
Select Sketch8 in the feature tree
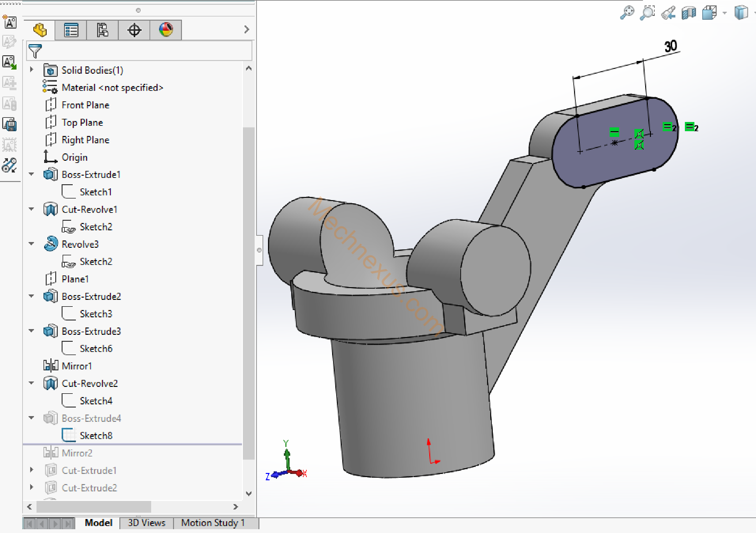coord(96,435)
